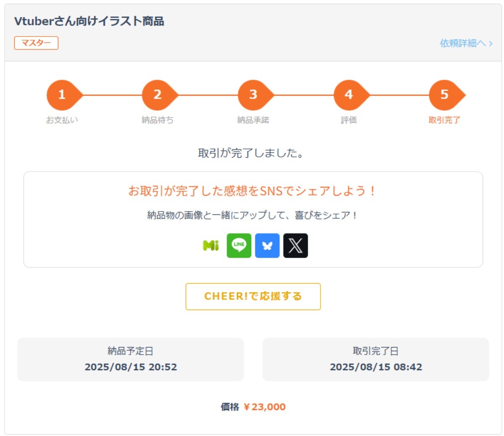
Task: Click the マスター badge
Action: click(x=36, y=43)
